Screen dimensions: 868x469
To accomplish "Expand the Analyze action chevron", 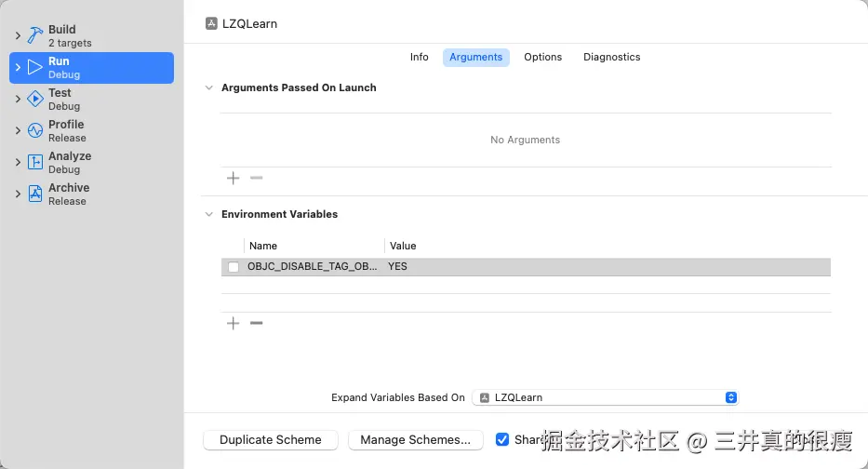I will 18,162.
